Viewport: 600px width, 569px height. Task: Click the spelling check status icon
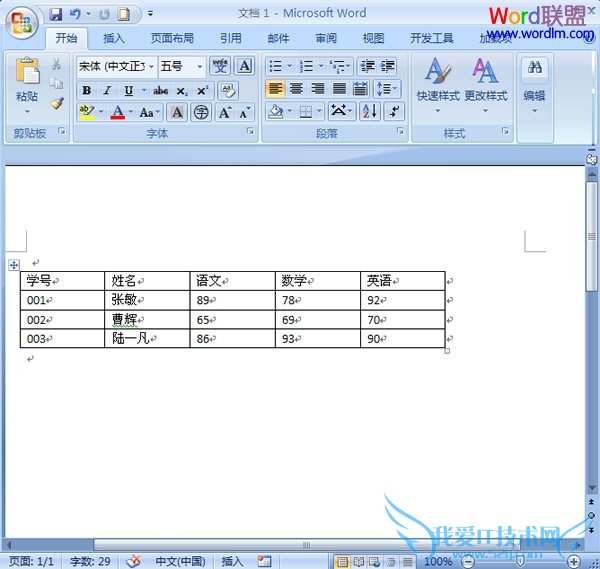tap(133, 561)
